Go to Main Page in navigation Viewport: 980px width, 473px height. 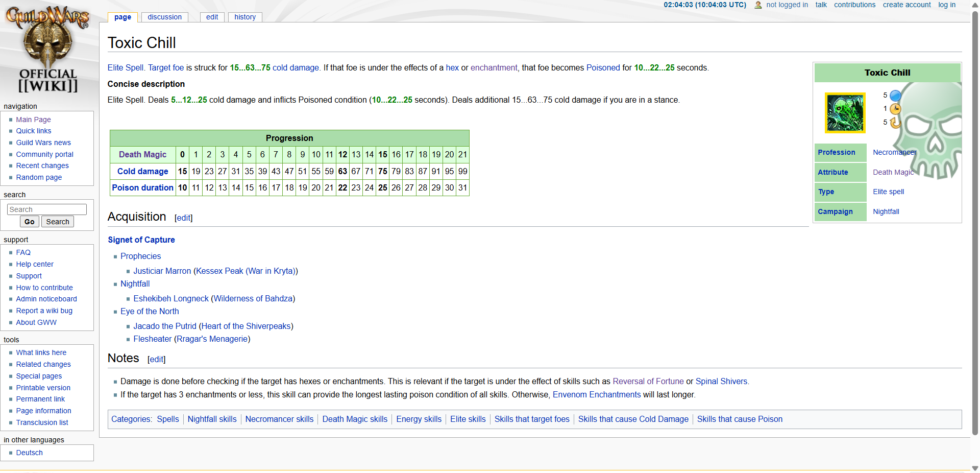coord(33,120)
